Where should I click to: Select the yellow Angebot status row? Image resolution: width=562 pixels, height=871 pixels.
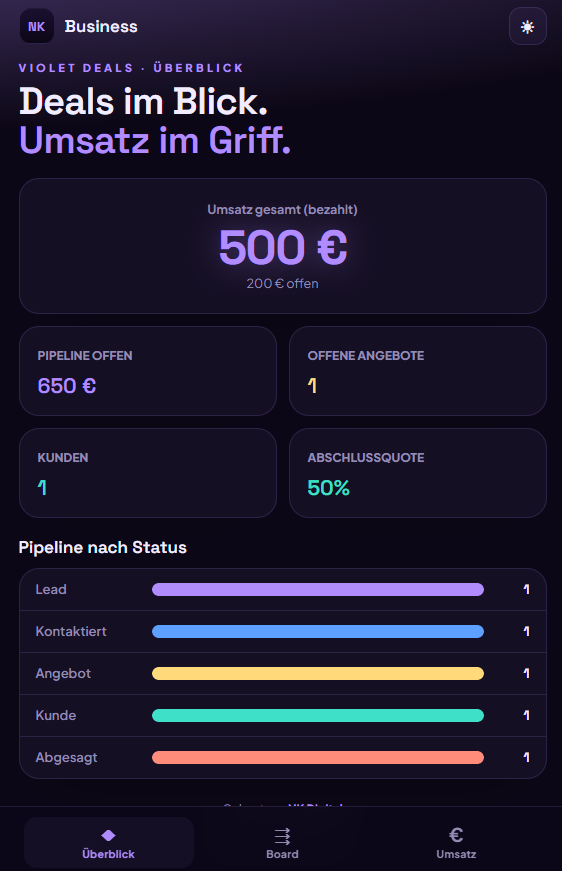click(283, 674)
